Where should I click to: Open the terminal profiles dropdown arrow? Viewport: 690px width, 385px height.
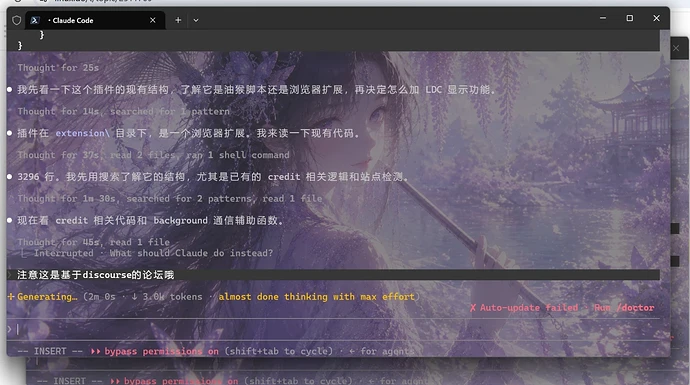tap(196, 20)
